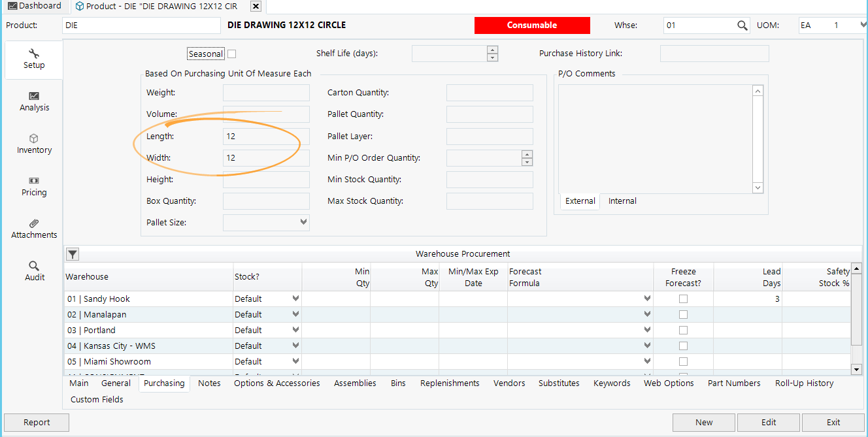Enable Freeze Forecast for Sandy Hook warehouse
Screen dimensions: 868x437
pos(683,299)
